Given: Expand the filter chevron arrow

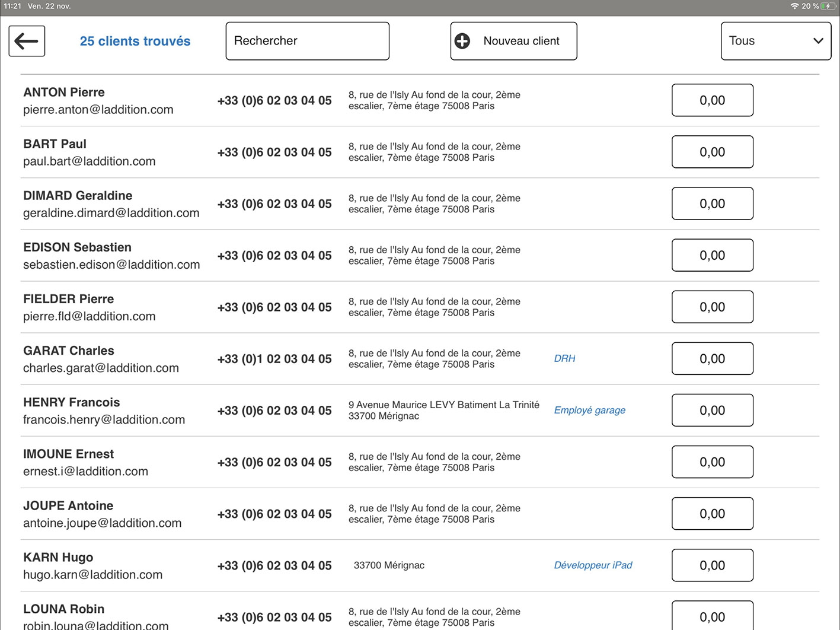Looking at the screenshot, I should (x=818, y=41).
